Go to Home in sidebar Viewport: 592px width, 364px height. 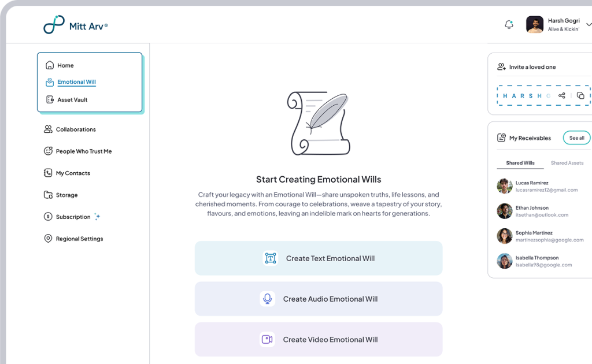coord(65,65)
